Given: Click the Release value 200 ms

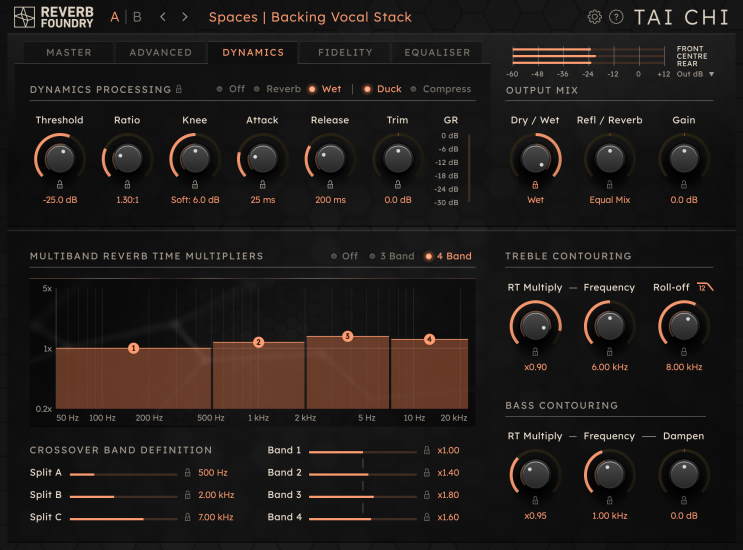Looking at the screenshot, I should point(330,199).
